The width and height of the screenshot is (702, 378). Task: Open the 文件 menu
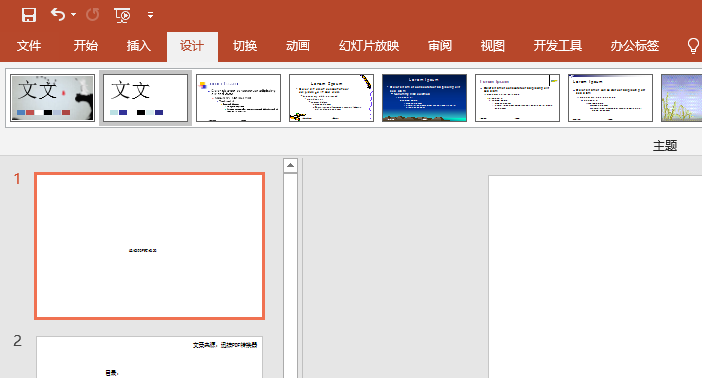(x=29, y=46)
